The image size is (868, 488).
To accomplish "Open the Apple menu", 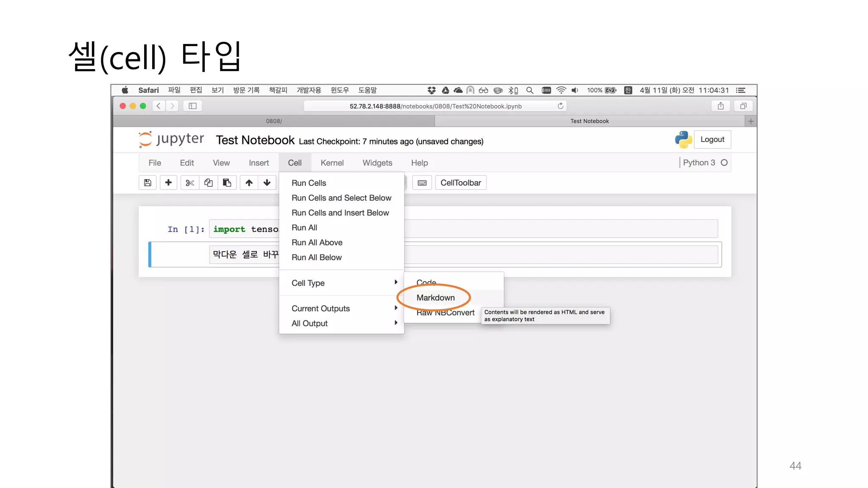I will coord(125,90).
